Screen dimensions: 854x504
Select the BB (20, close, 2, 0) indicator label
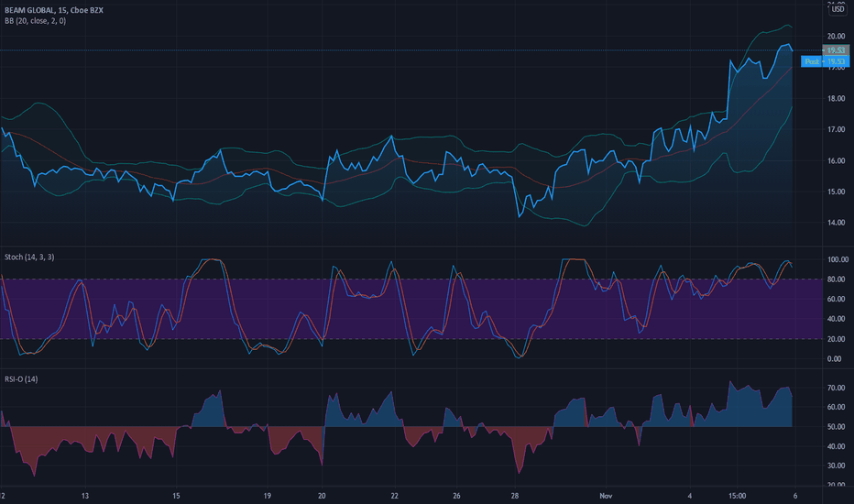[36, 21]
